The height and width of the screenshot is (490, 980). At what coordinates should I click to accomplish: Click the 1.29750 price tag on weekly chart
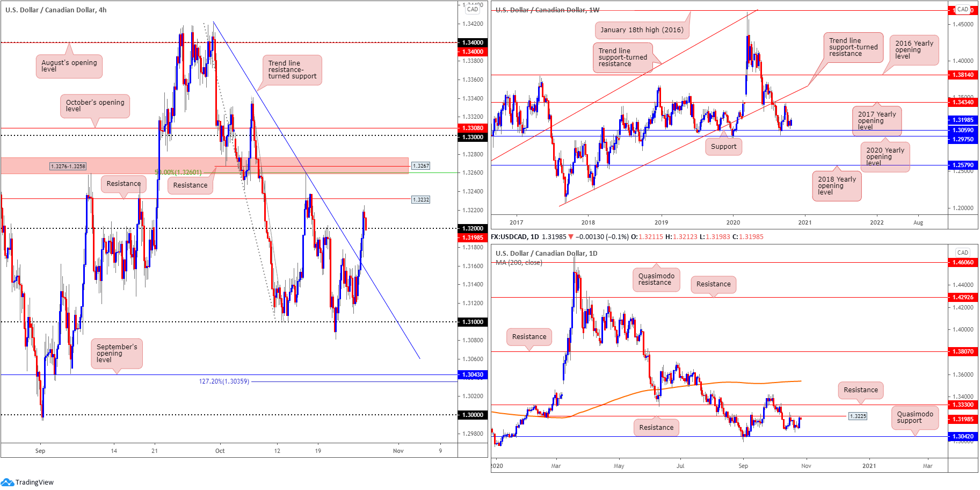coord(963,139)
